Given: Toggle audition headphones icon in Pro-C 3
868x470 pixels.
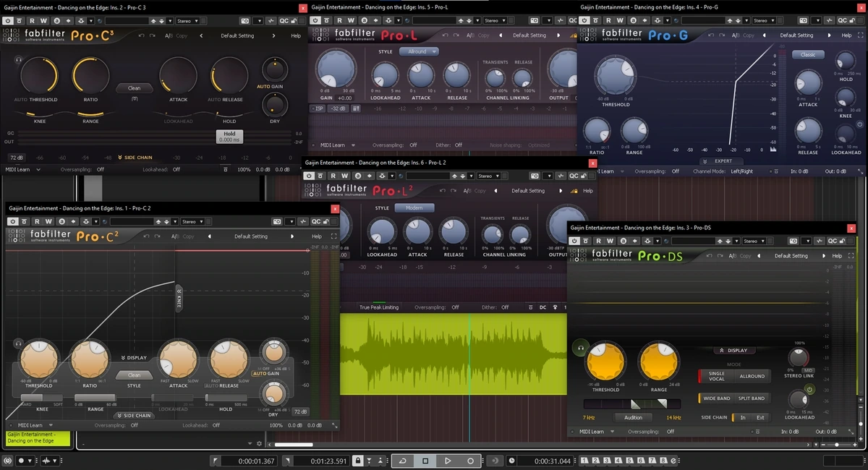Looking at the screenshot, I should coord(17,60).
